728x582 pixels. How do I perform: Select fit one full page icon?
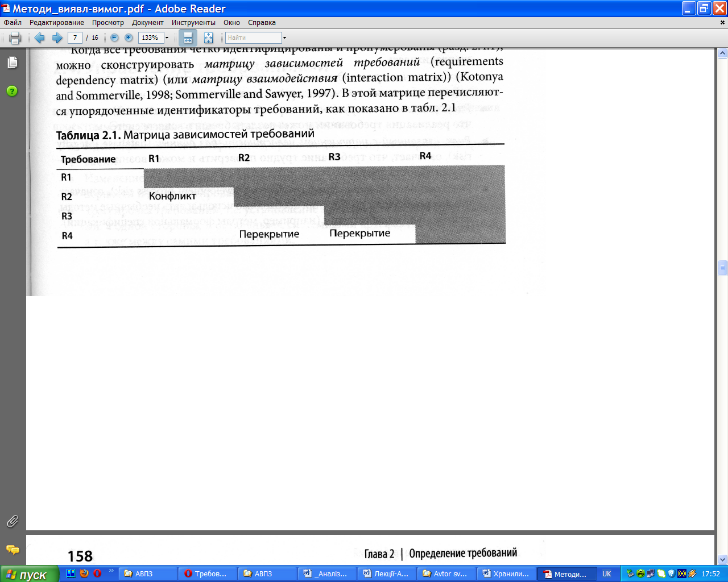(208, 38)
